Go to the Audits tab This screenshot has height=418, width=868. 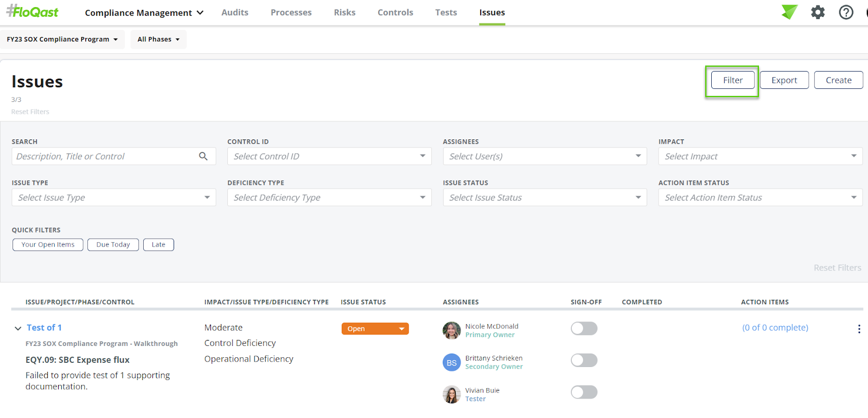click(235, 12)
